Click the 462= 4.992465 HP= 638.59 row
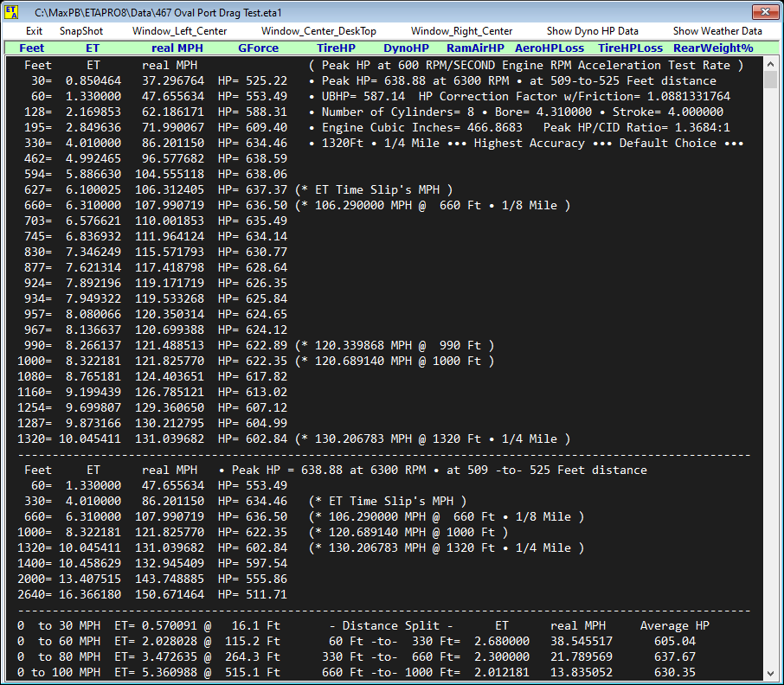Viewport: 784px width, 685px height. point(156,158)
